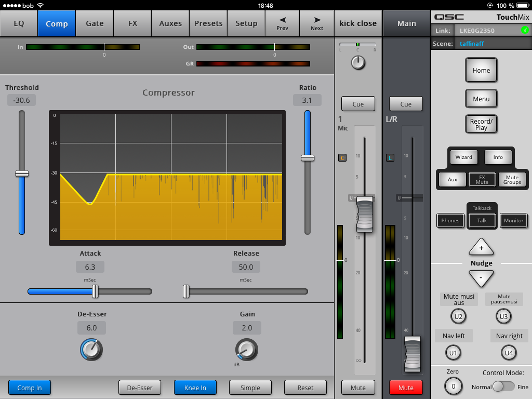
Task: Select the Gain value 2.0 field
Action: 247,328
